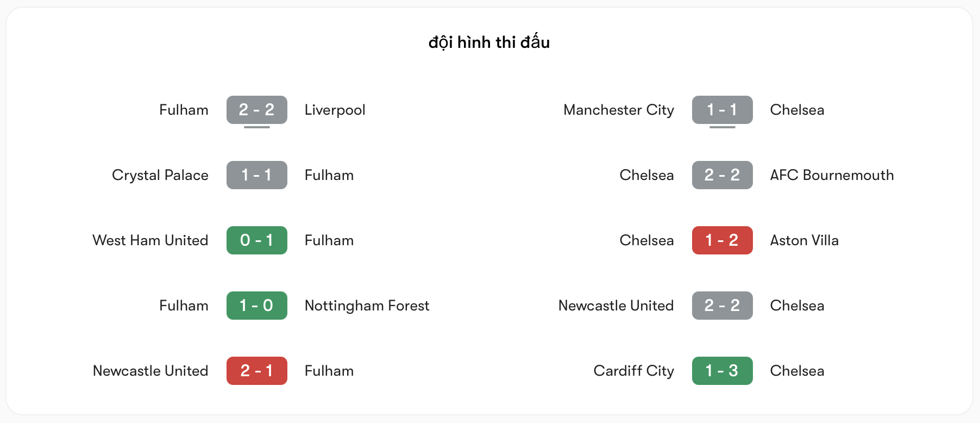This screenshot has width=980, height=423.
Task: Select the 1 - 1 badge for Crystal Palace vs Fulham
Action: 256,175
